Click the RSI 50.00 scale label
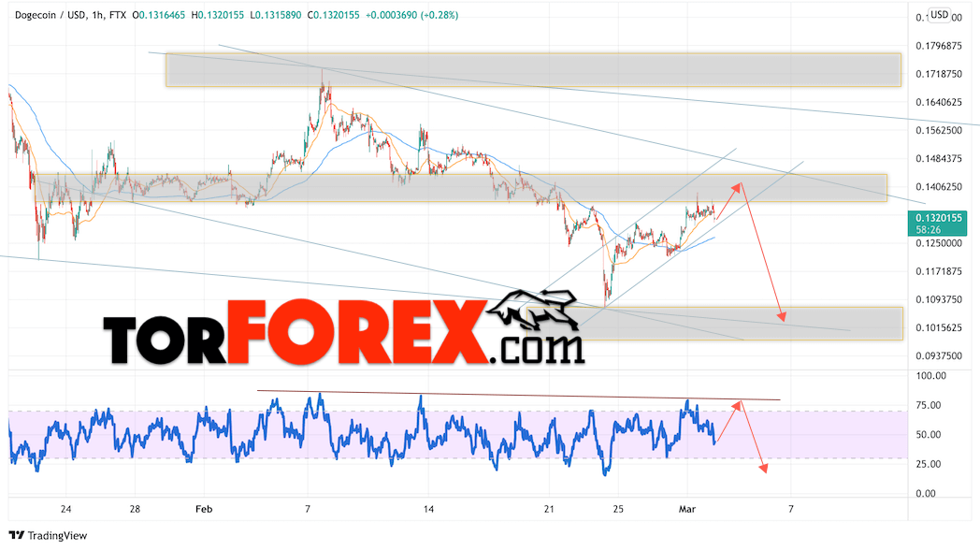980x550 pixels. (929, 434)
